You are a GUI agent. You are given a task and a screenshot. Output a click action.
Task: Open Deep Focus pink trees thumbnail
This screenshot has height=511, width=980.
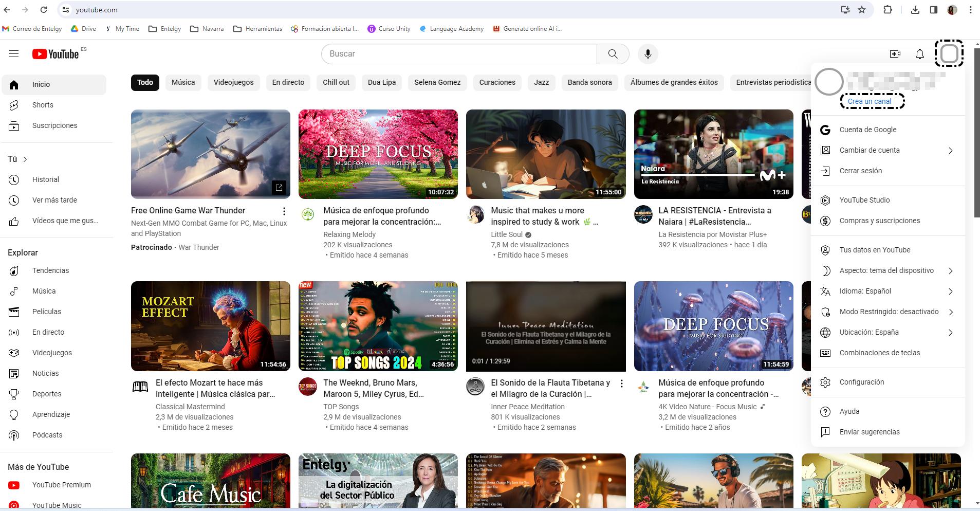coord(378,154)
